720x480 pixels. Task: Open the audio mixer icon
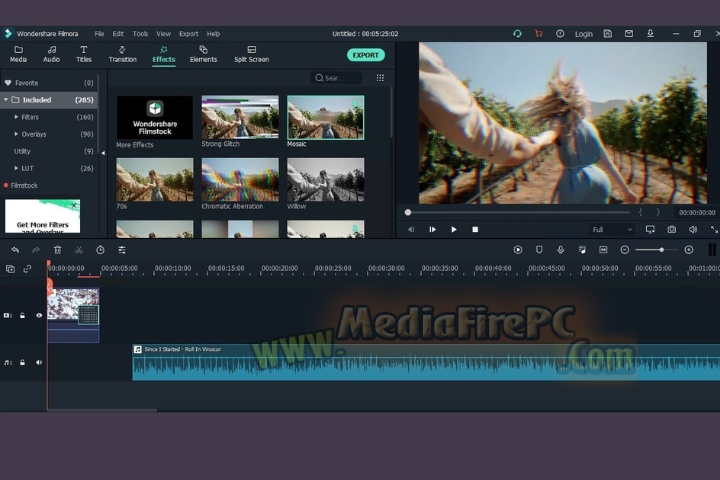[x=582, y=250]
